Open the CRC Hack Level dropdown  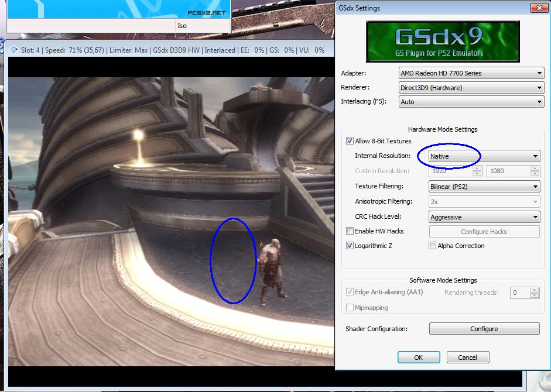pyautogui.click(x=484, y=217)
